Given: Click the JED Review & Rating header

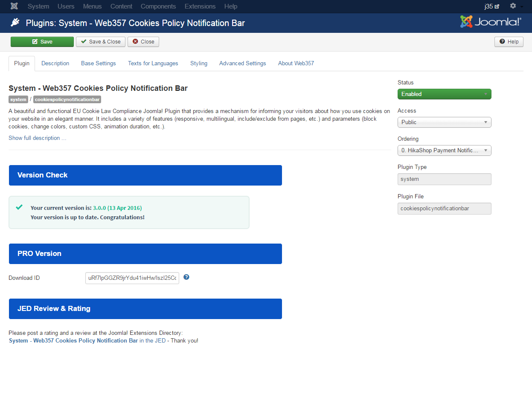Looking at the screenshot, I should tap(145, 309).
